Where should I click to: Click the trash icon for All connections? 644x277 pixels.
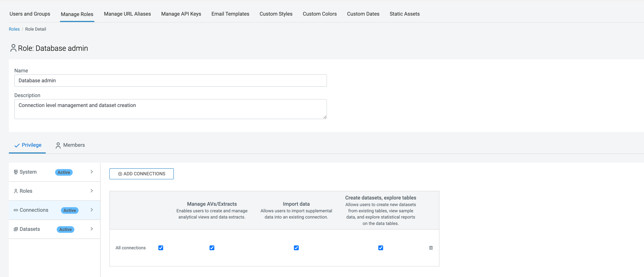point(431,248)
